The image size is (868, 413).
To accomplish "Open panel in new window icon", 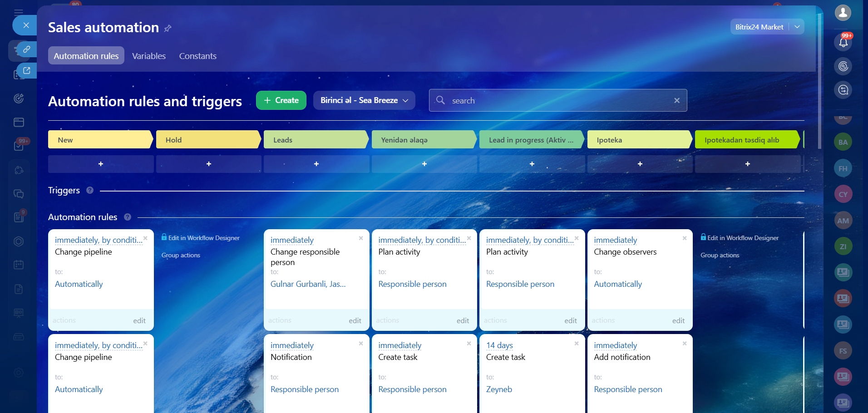I will [26, 71].
